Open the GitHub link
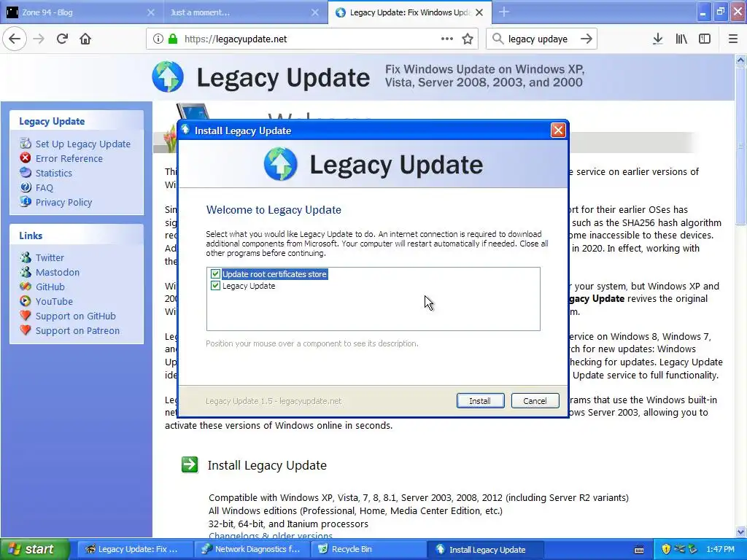Viewport: 747px width, 560px height. (x=50, y=287)
